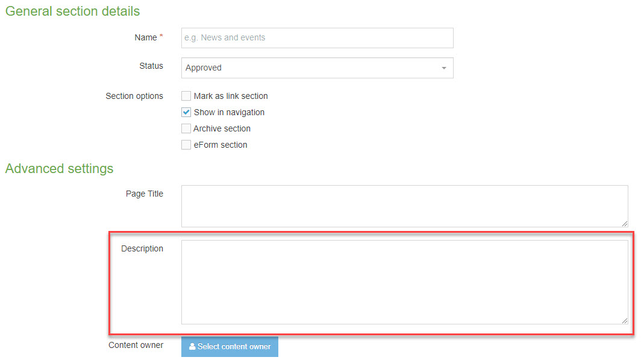This screenshot has width=644, height=360.
Task: Check the Mark as link section checkbox
Action: [186, 96]
